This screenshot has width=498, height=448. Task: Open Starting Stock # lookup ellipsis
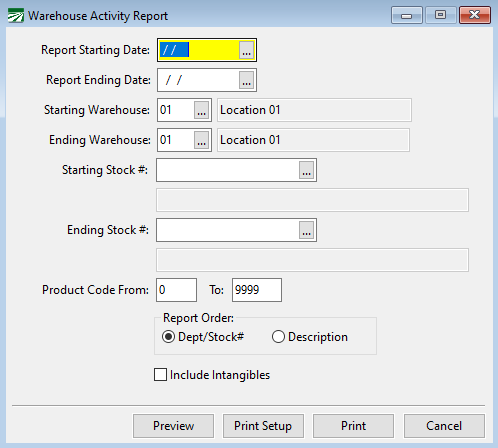(306, 170)
